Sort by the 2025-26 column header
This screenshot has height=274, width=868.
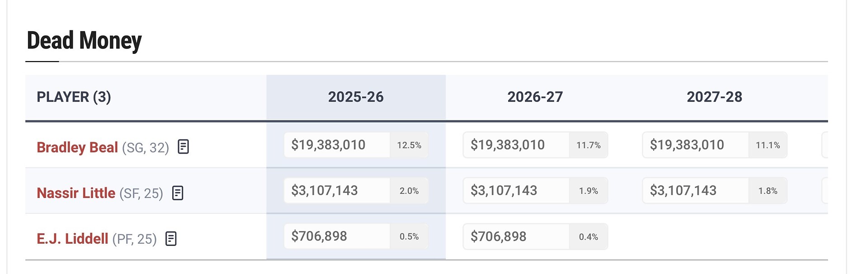coord(356,97)
